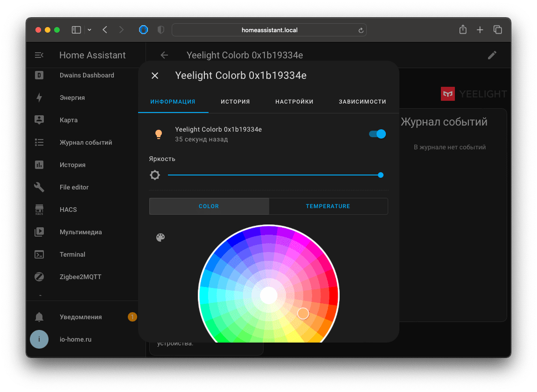
Task: Click the color palette icon
Action: click(160, 238)
